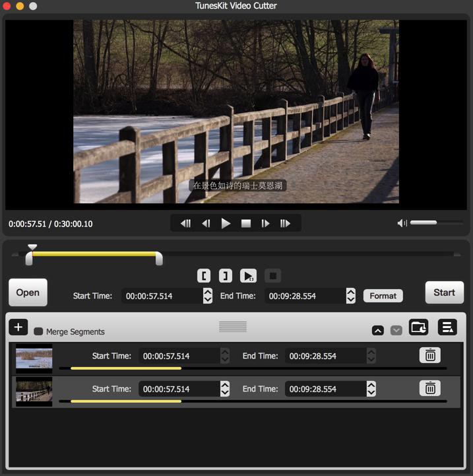Delete the second segment
Screen dimensions: 473x476
[x=430, y=388]
